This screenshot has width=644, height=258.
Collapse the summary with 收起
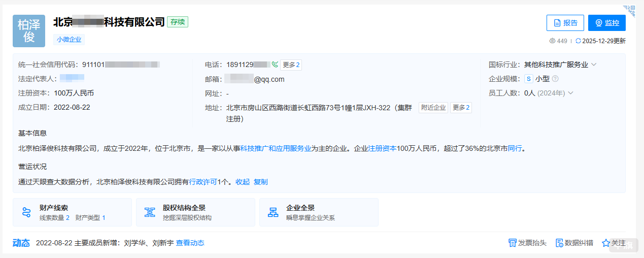tap(243, 182)
